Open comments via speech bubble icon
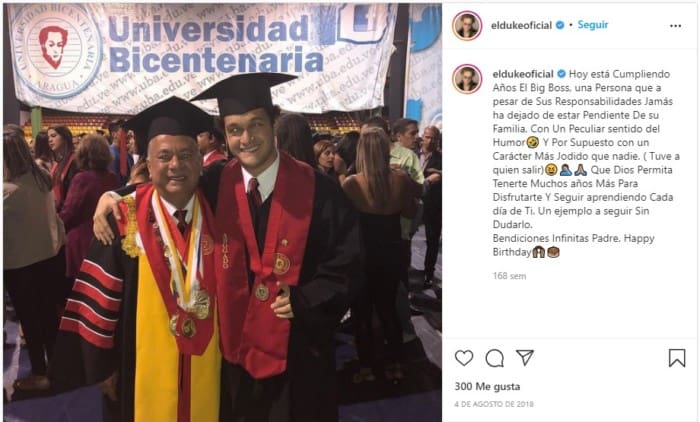700x422 pixels. [x=495, y=358]
